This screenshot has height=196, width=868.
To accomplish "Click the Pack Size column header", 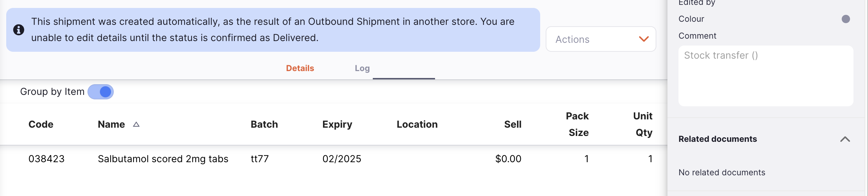I will pyautogui.click(x=578, y=124).
